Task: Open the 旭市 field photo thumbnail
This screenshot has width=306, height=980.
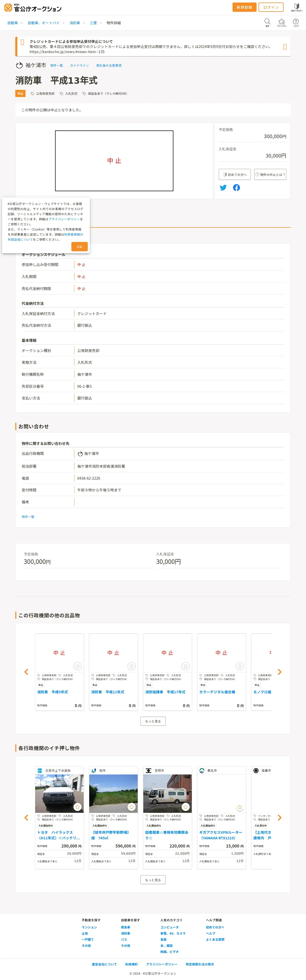Action: [x=113, y=794]
